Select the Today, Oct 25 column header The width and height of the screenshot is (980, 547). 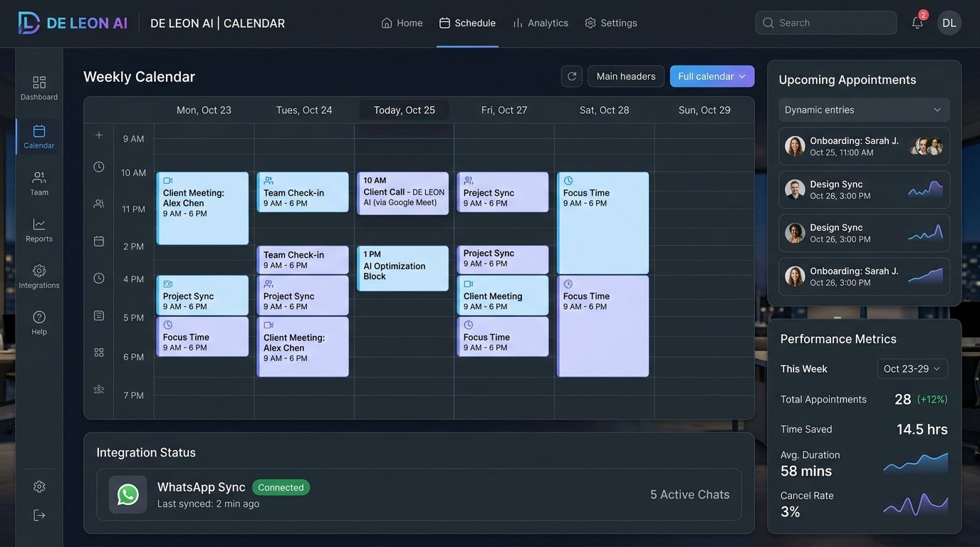click(405, 110)
